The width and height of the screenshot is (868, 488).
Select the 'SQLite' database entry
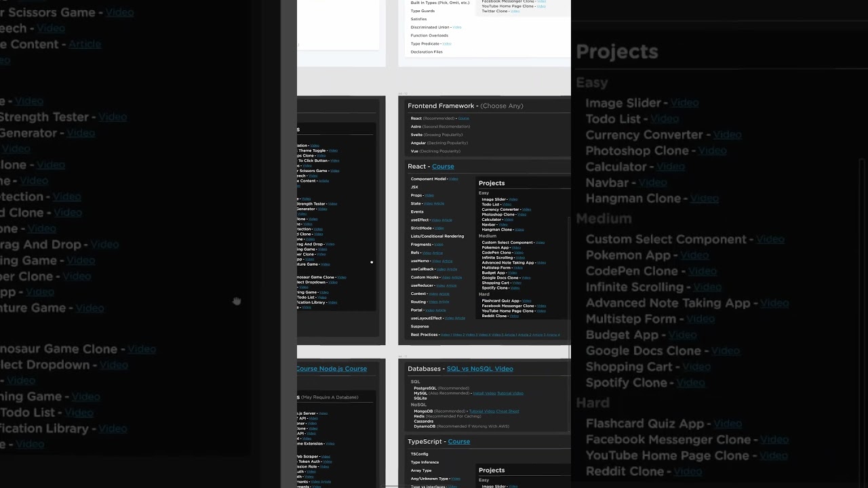coord(420,399)
